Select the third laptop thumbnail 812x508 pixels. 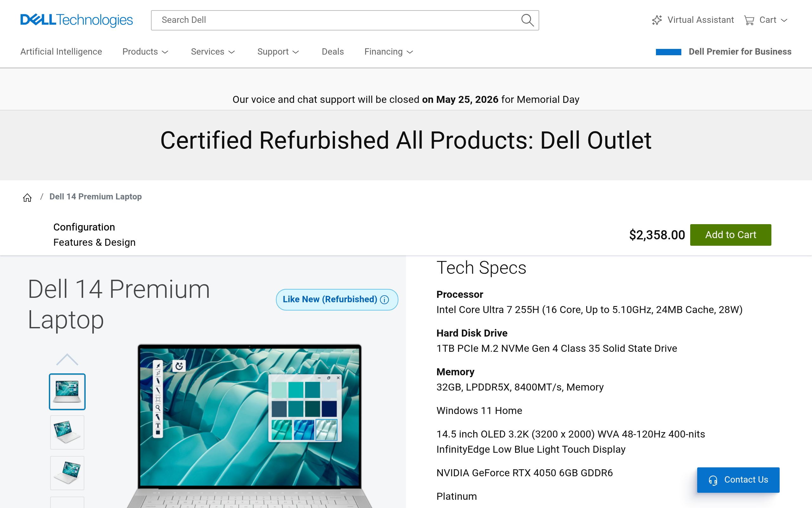[67, 473]
